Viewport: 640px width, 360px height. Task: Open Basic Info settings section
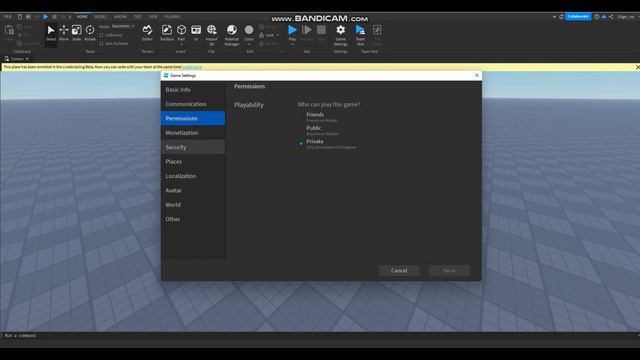click(193, 89)
